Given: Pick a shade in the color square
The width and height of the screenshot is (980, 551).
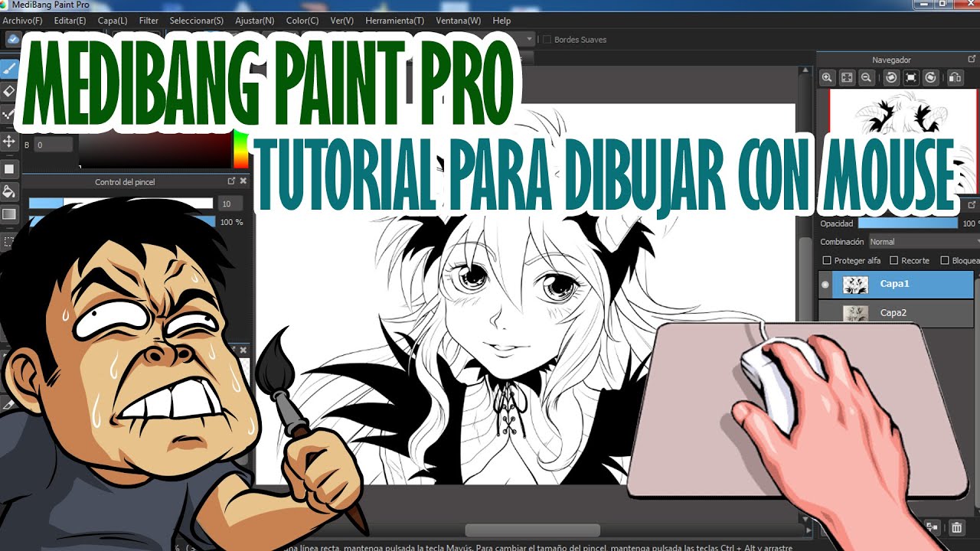Looking at the screenshot, I should 155,151.
